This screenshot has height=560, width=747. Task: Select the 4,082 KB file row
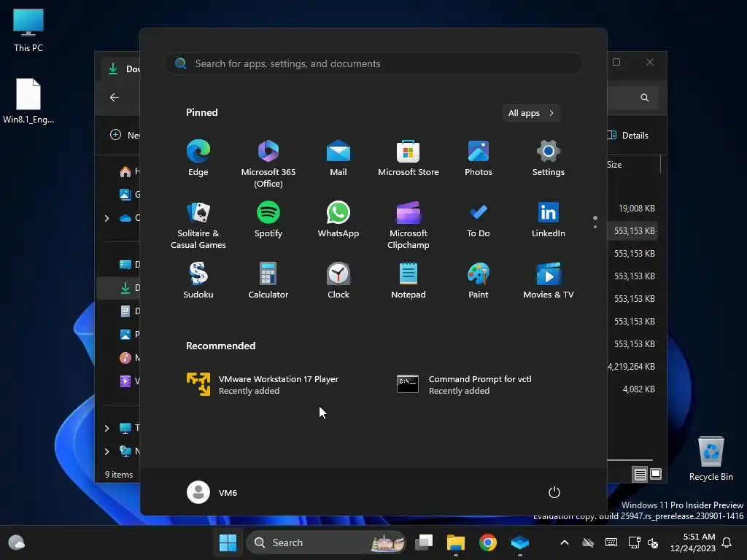(x=634, y=389)
